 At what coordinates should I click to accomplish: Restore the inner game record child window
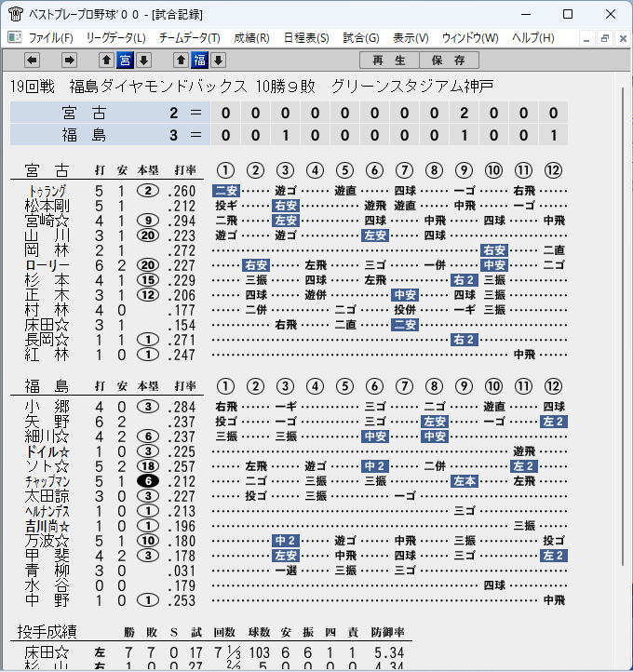605,38
